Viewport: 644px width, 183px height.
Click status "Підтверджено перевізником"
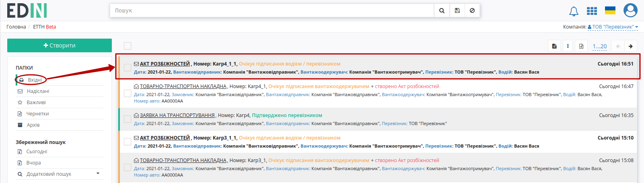point(287,115)
